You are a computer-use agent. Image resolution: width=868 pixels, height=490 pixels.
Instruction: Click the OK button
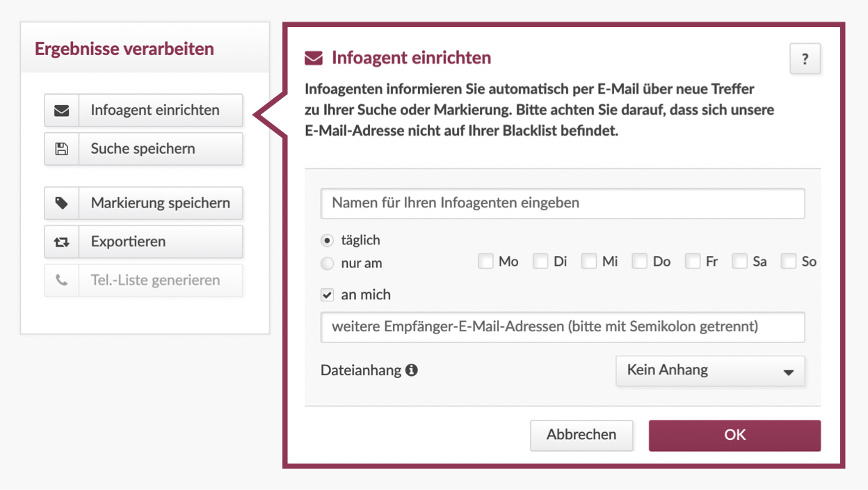point(734,434)
